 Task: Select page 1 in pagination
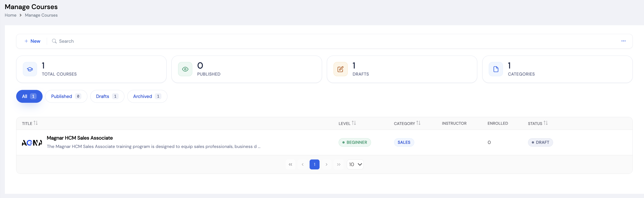pyautogui.click(x=314, y=165)
